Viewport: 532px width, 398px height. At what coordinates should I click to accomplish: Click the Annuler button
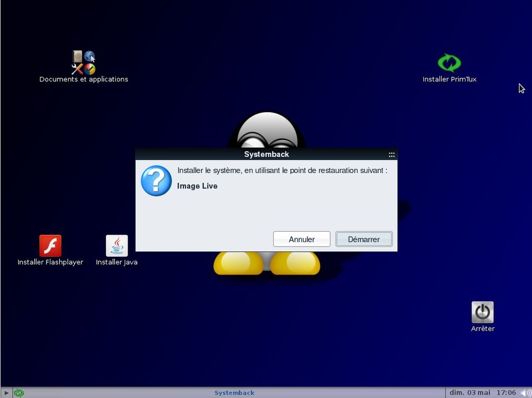301,239
